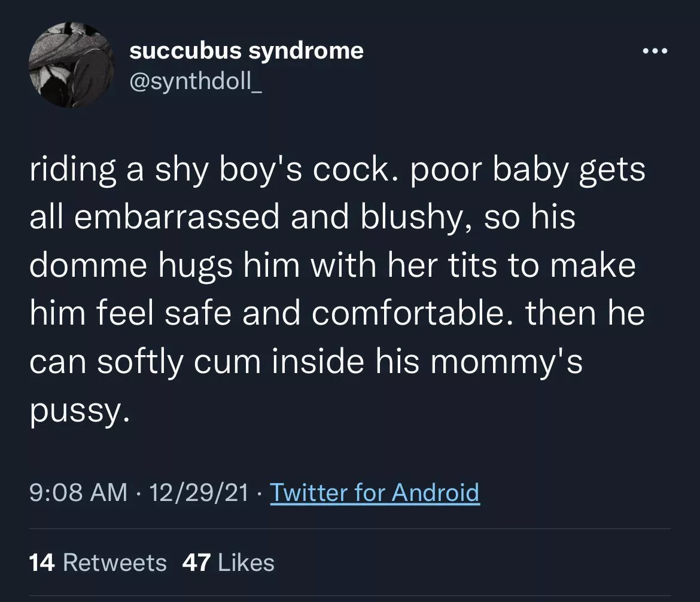Click the Retweets count number
The height and width of the screenshot is (602, 700).
pos(42,561)
